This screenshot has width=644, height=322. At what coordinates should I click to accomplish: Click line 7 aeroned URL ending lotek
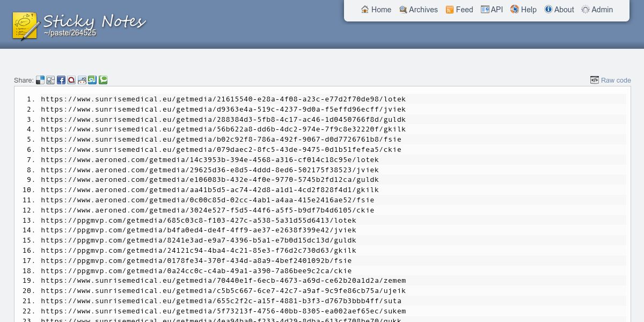point(210,160)
